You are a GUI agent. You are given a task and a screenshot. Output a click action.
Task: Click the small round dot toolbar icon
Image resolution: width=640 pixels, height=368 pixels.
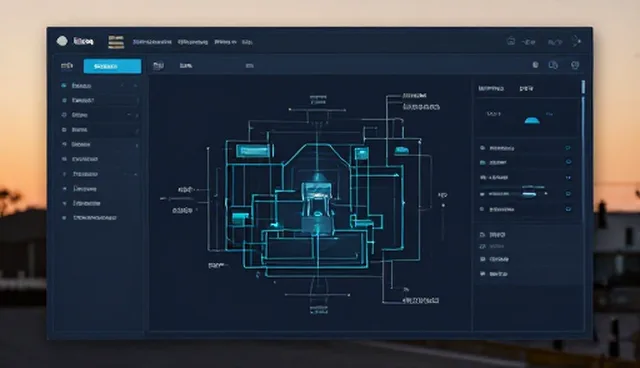point(535,65)
